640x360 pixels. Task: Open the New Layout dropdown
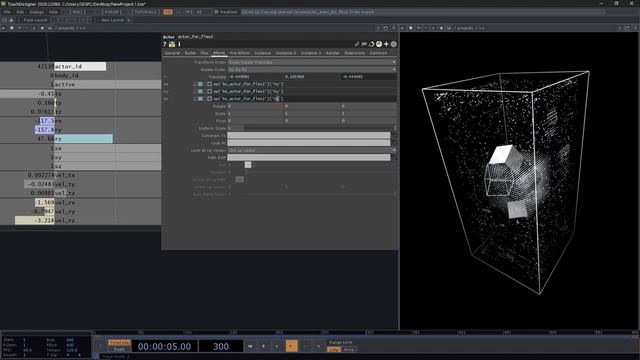click(x=112, y=20)
